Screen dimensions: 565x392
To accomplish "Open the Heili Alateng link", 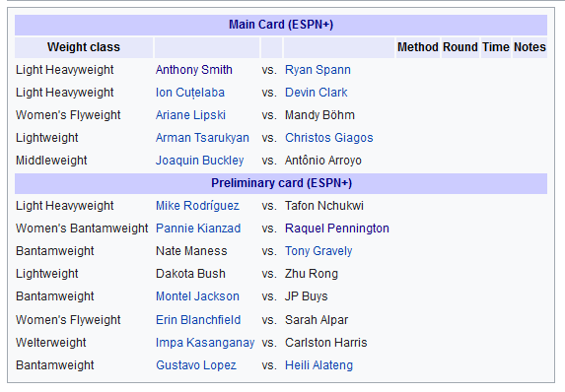I will point(318,365).
